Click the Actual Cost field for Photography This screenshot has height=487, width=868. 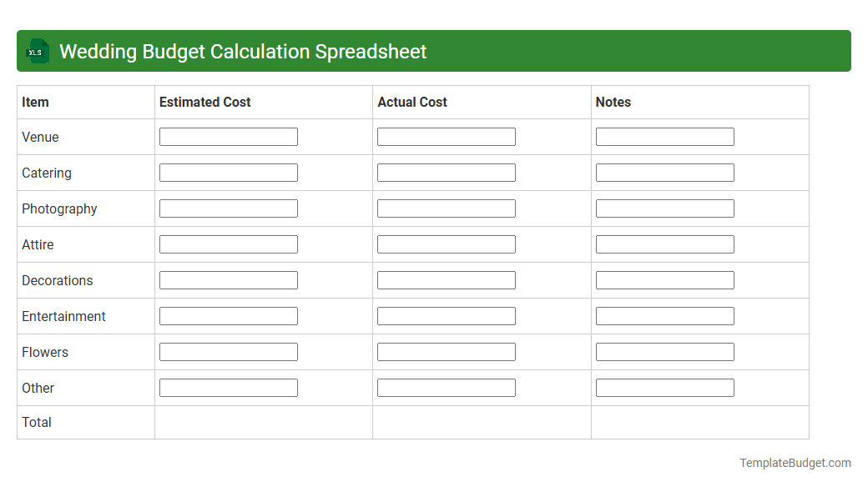tap(446, 208)
